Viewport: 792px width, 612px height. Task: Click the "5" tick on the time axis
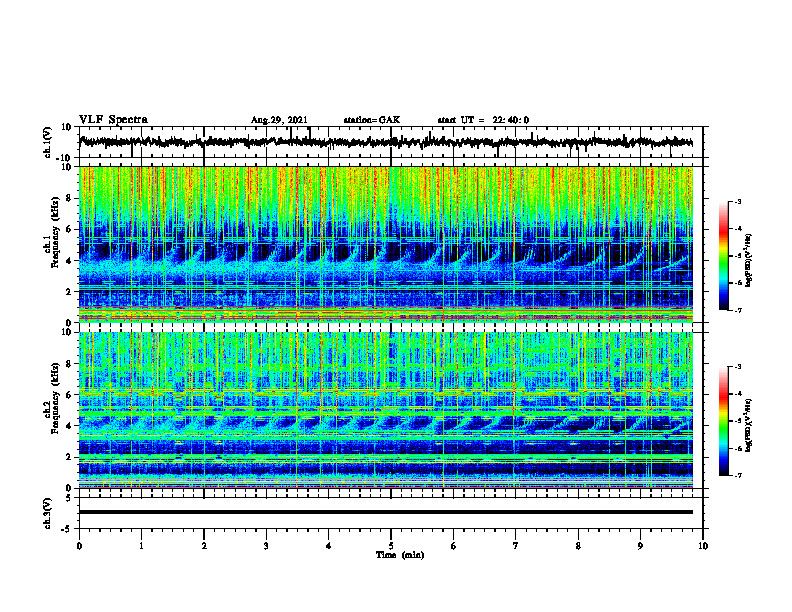pos(391,546)
